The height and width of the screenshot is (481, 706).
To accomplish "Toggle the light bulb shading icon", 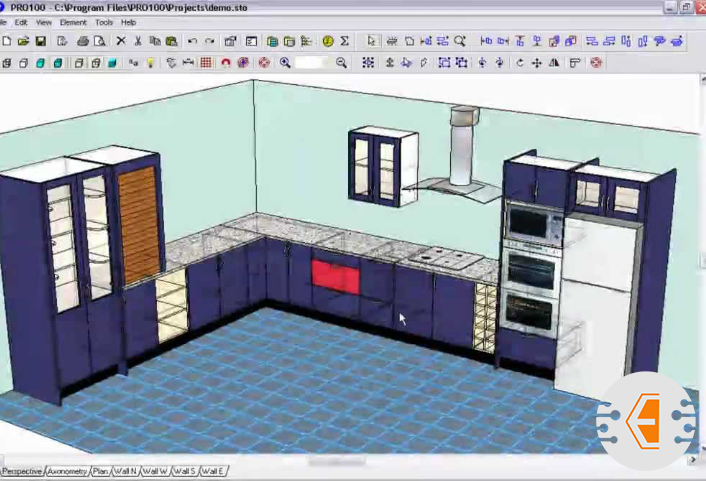I will [151, 62].
